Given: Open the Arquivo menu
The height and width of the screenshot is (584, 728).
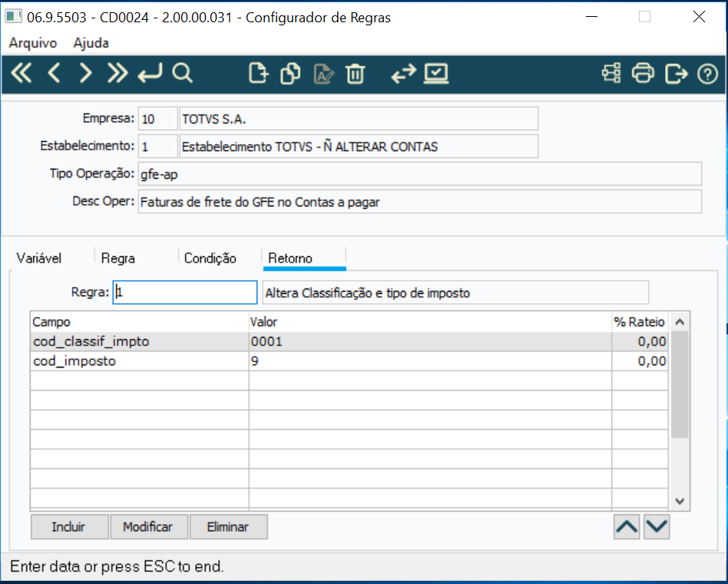Looking at the screenshot, I should click(x=33, y=43).
